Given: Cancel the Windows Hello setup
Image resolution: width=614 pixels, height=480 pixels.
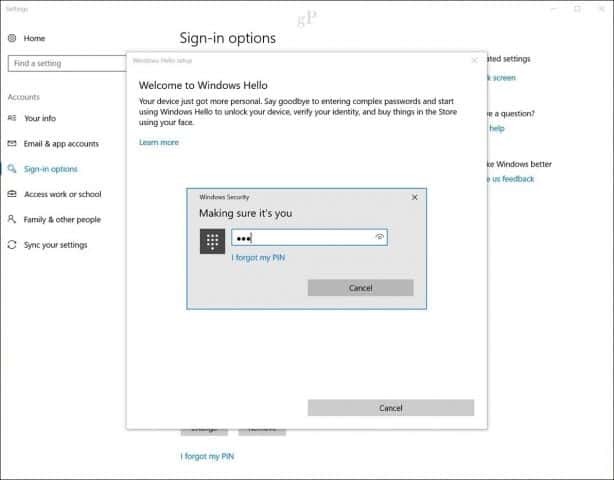Looking at the screenshot, I should [391, 408].
